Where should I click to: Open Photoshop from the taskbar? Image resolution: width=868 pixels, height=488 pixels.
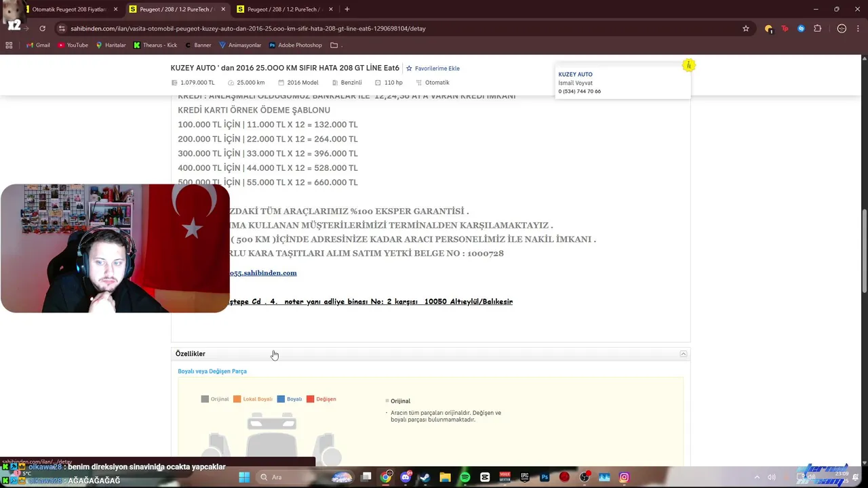pos(545,477)
